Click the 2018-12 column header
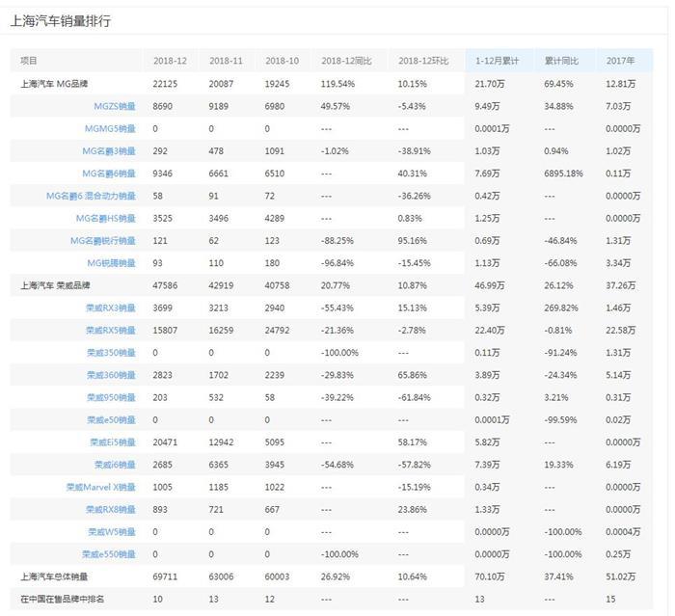The image size is (675, 616). click(170, 61)
